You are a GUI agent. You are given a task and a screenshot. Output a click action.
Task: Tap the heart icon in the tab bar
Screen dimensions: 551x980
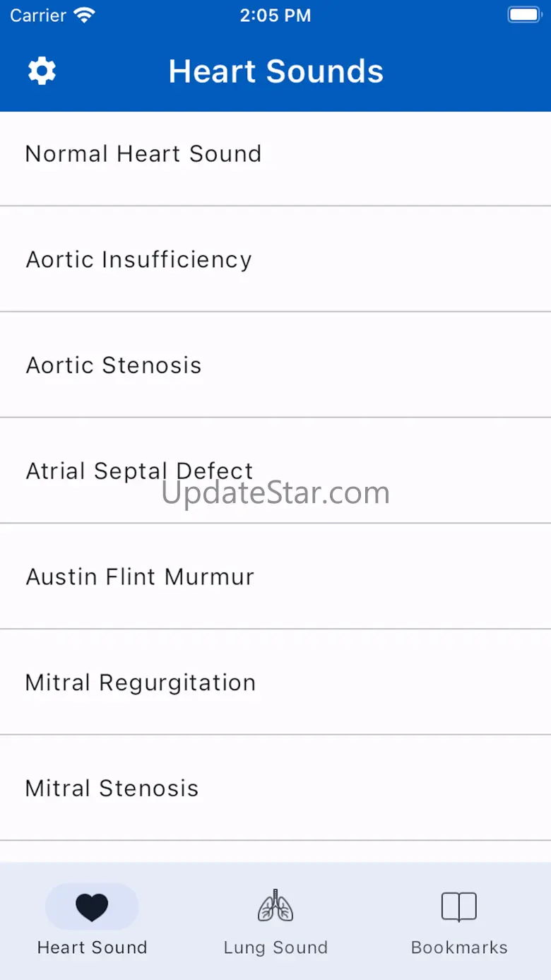pos(92,907)
